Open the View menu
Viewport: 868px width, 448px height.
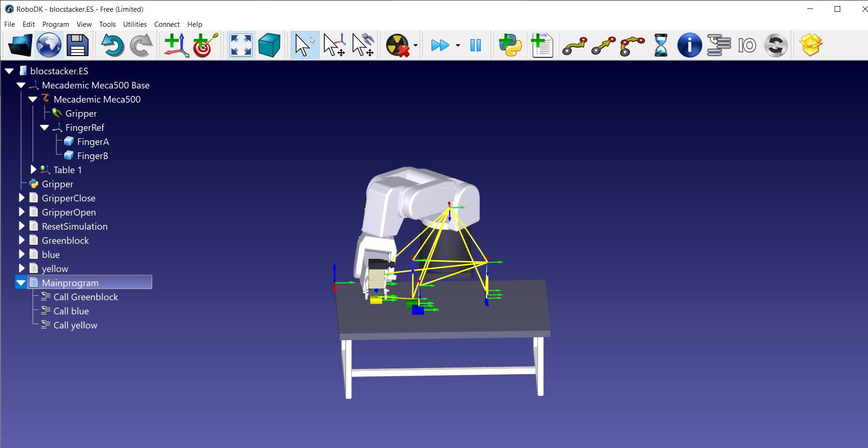pyautogui.click(x=84, y=24)
